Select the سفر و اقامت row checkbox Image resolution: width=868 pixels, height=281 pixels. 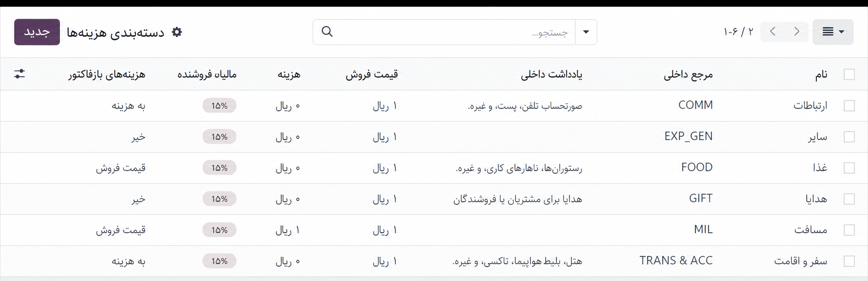click(849, 261)
